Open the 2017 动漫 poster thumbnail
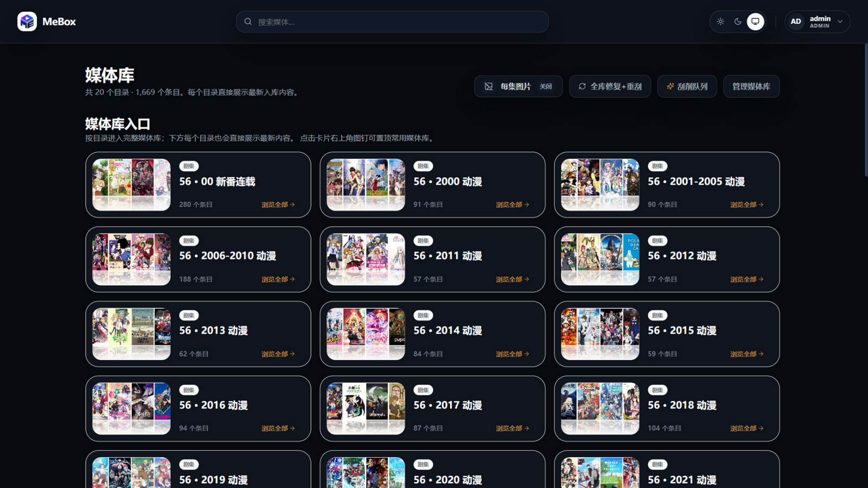 (366, 409)
